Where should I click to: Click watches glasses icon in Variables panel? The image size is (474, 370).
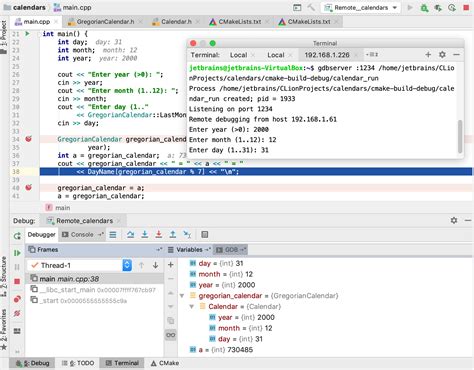[x=171, y=335]
